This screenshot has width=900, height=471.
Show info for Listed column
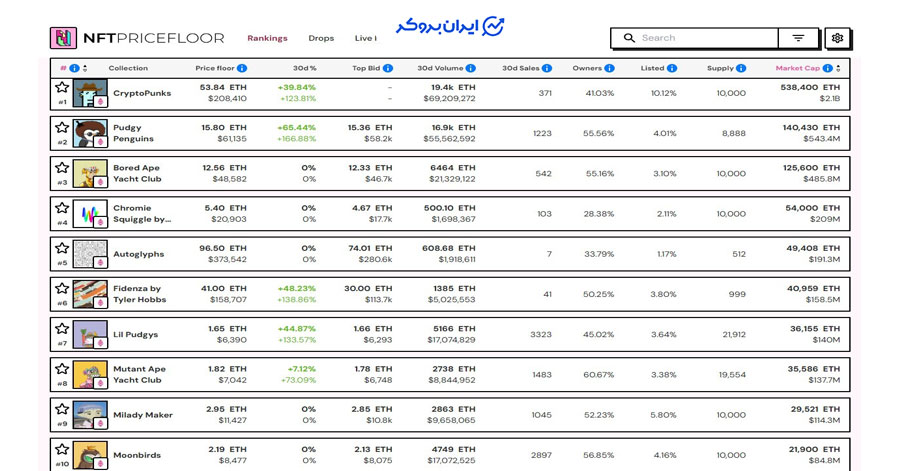coord(672,68)
